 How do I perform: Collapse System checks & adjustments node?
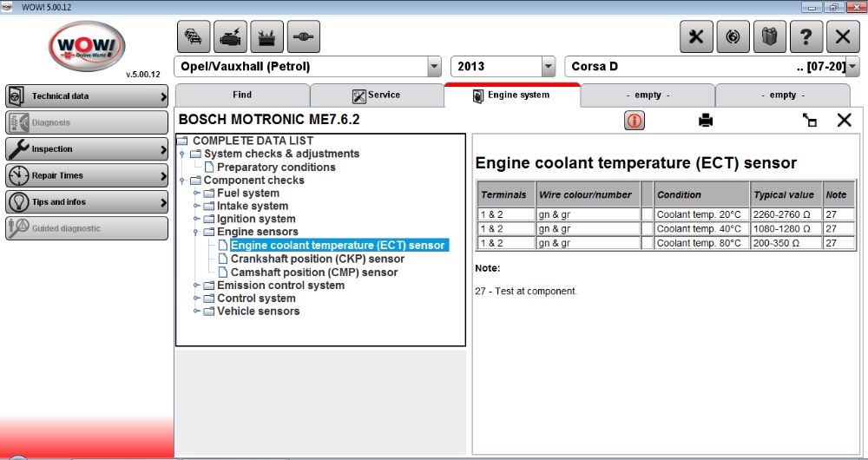[181, 154]
